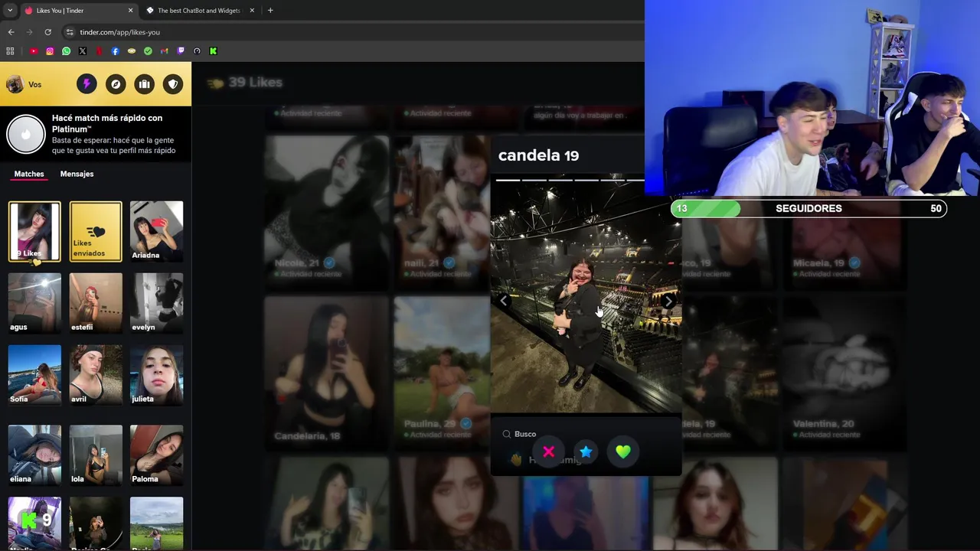This screenshot has width=980, height=551.
Task: Open the WhatsApp bookmark
Action: click(67, 51)
